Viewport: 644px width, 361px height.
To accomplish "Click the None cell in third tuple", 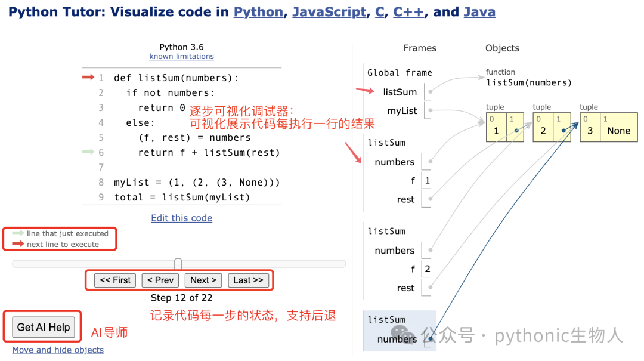I will pos(619,127).
